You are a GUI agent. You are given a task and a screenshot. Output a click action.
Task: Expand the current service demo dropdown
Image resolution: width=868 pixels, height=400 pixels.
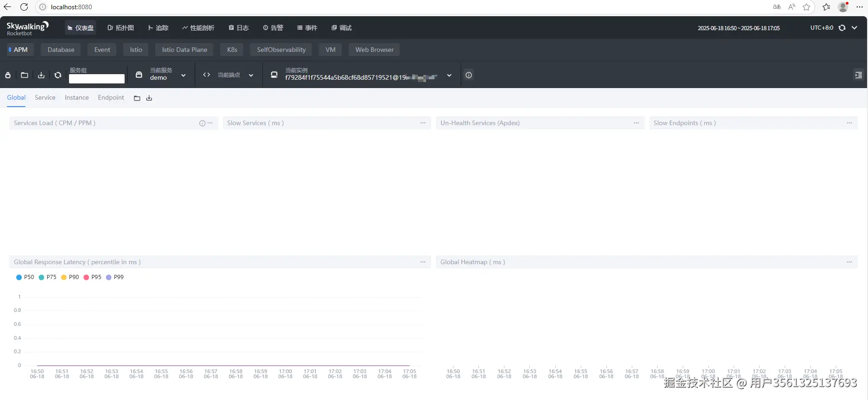tap(183, 75)
